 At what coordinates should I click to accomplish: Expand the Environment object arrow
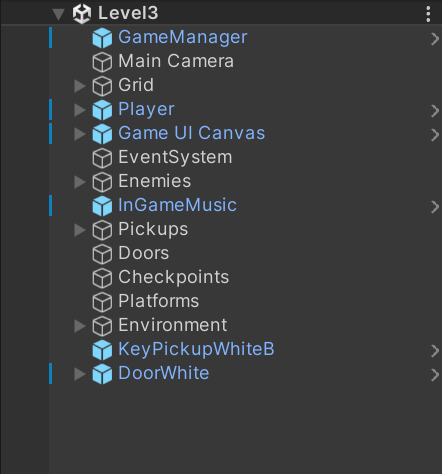(x=80, y=326)
